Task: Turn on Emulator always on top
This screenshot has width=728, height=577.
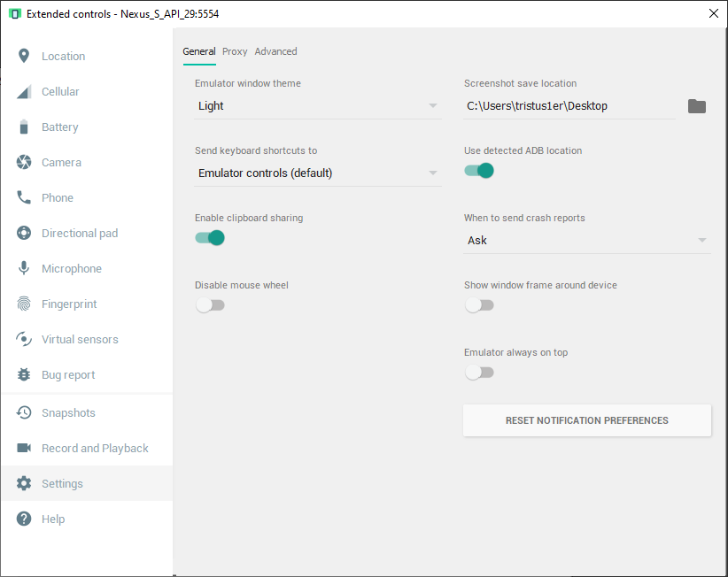Action: click(479, 373)
